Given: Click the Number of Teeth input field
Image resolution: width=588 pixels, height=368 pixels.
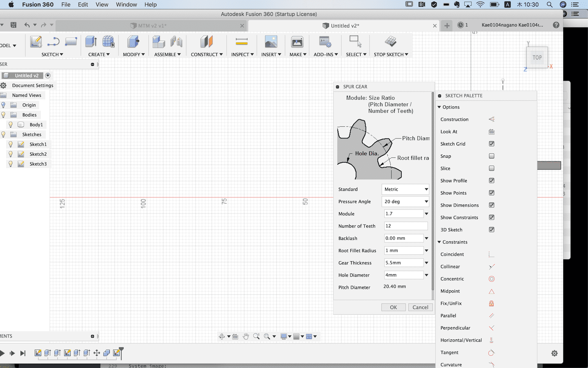Looking at the screenshot, I should (x=406, y=226).
